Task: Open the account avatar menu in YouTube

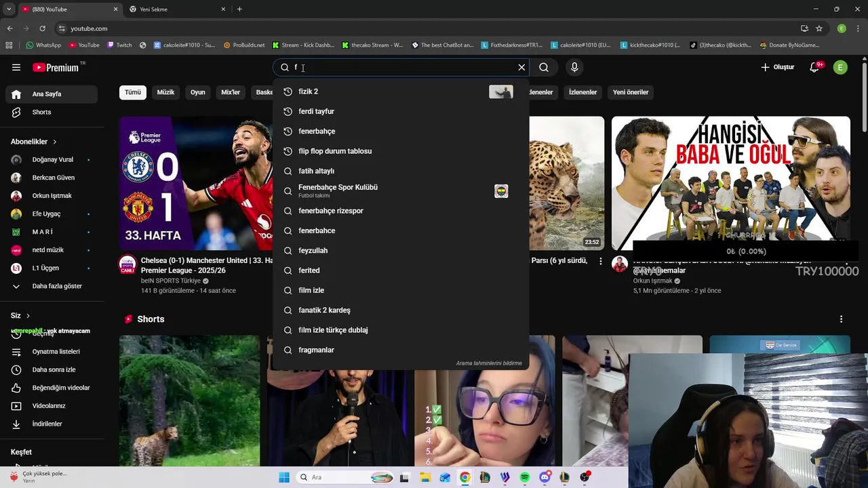Action: click(840, 67)
